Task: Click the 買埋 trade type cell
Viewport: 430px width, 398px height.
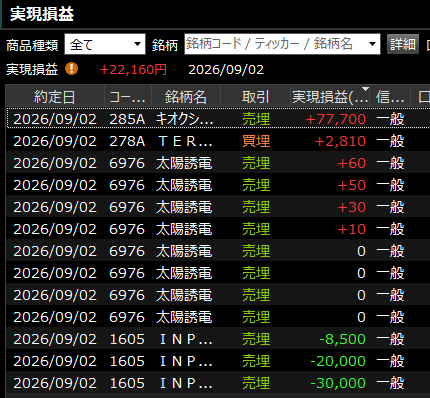Action: pyautogui.click(x=256, y=141)
